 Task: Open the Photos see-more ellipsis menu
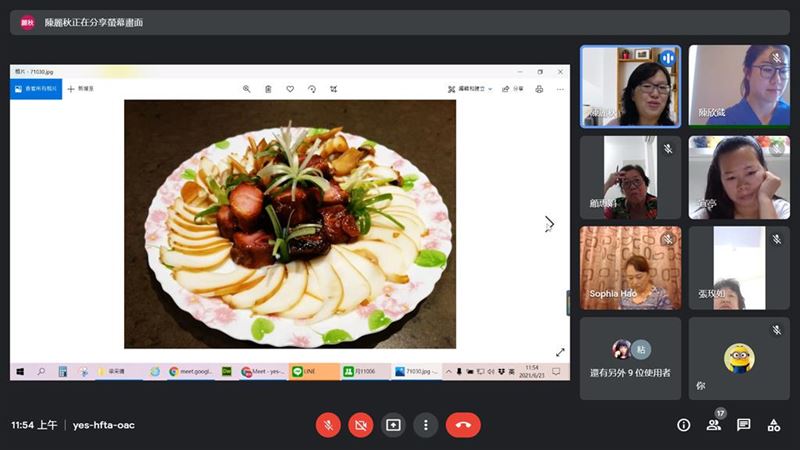pos(560,89)
